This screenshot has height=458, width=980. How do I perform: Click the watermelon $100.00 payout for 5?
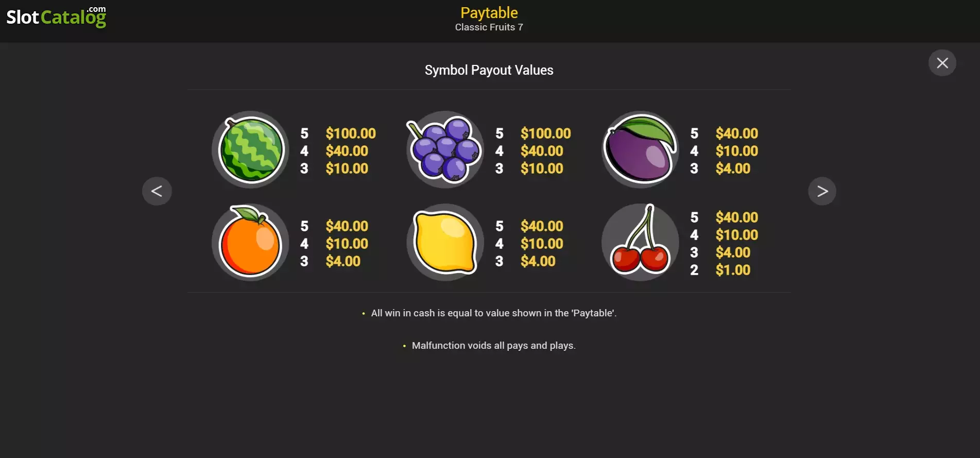351,133
